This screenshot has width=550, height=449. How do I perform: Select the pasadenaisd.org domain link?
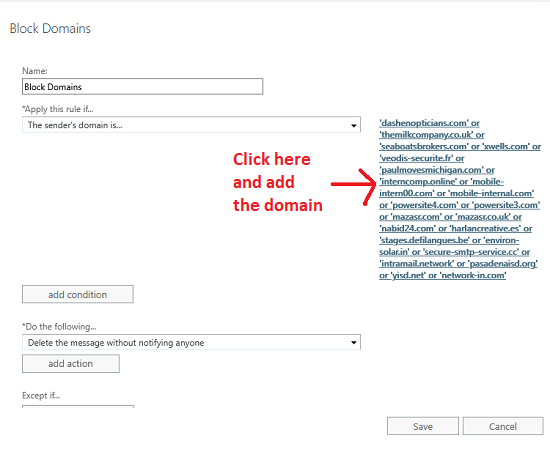[x=503, y=263]
